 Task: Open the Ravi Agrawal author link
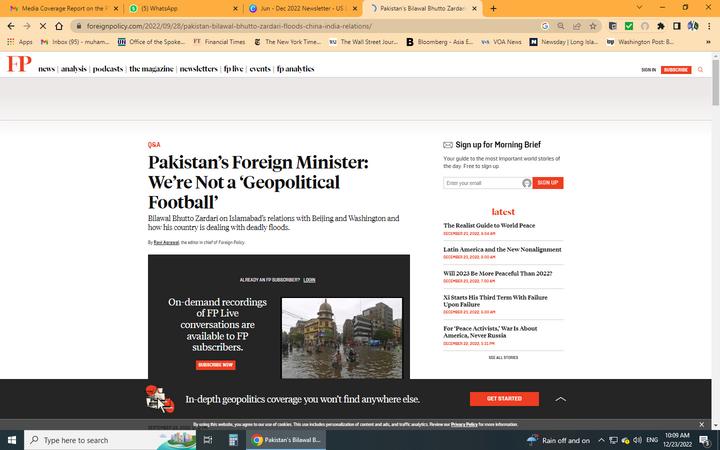(166, 242)
